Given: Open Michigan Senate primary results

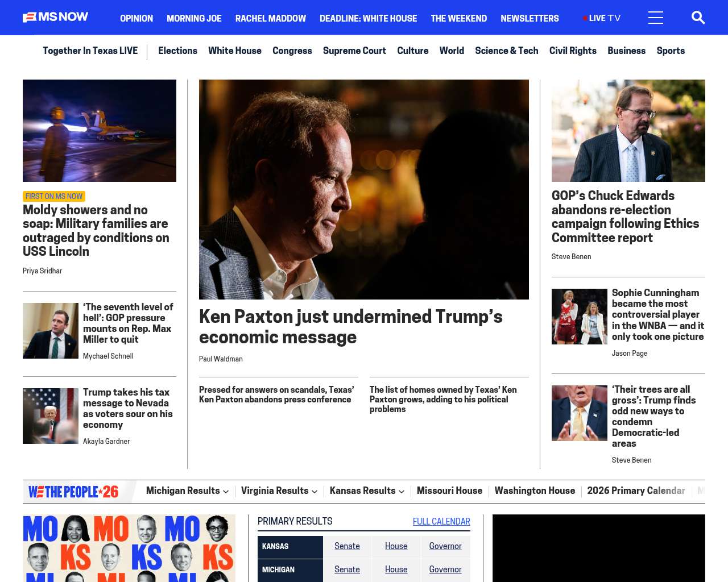Looking at the screenshot, I should [347, 569].
